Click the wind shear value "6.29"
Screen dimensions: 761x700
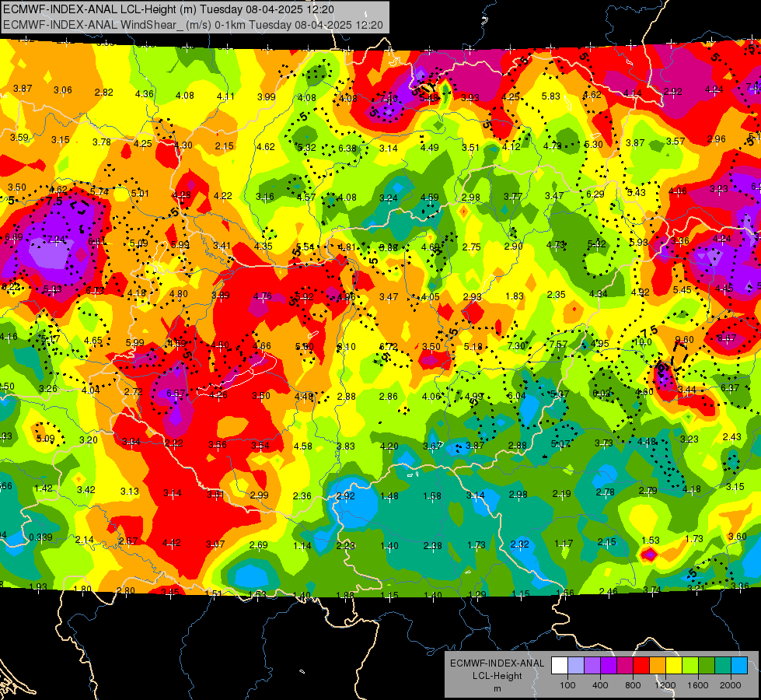coord(595,194)
